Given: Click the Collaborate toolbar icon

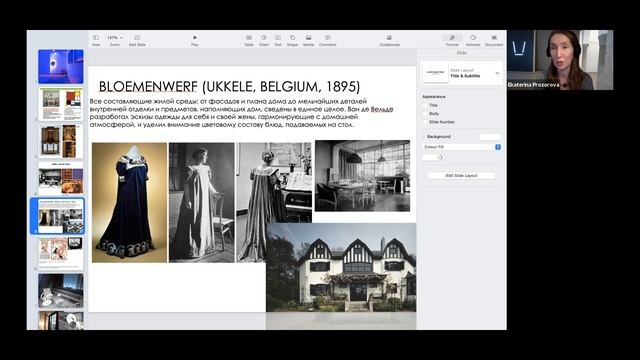Looking at the screenshot, I should point(389,38).
